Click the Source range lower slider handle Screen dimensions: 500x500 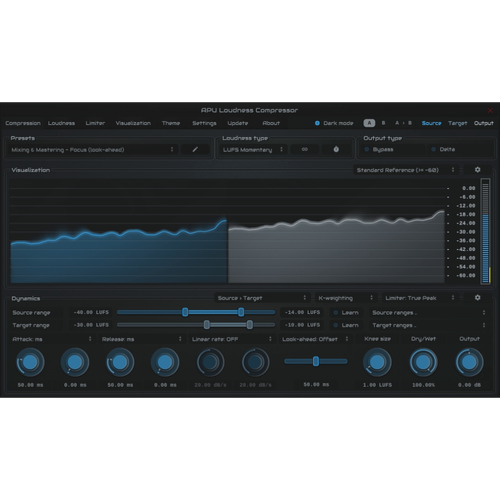coord(185,312)
